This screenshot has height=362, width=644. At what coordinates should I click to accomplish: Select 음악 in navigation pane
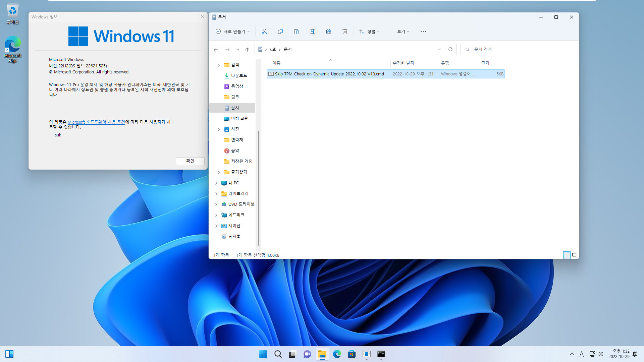[231, 150]
